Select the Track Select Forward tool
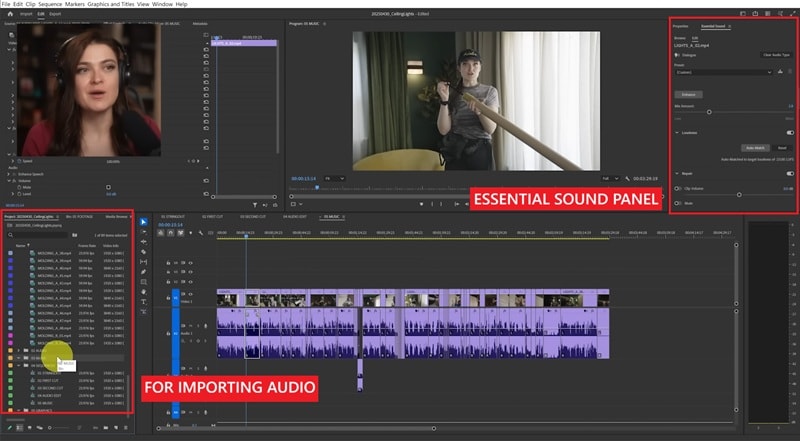 [x=143, y=232]
